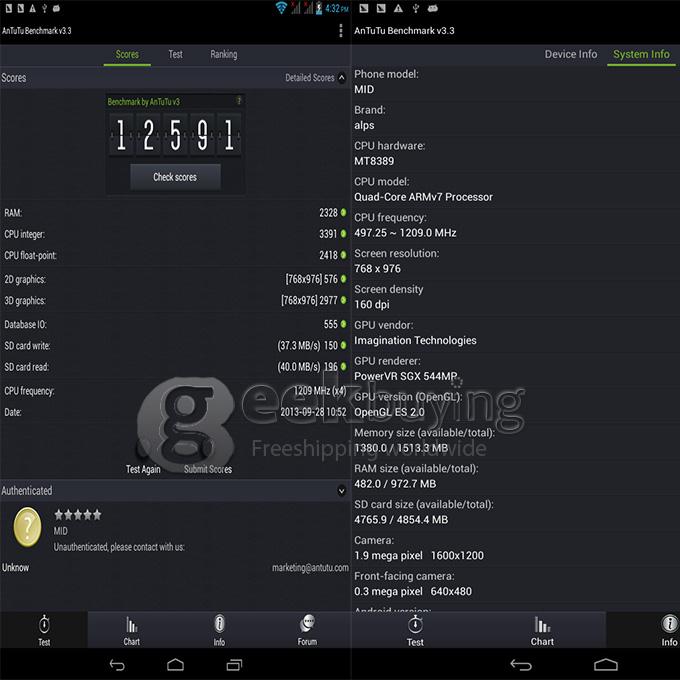Tap the yellow question mark badge
The width and height of the screenshot is (680, 680).
(27, 527)
